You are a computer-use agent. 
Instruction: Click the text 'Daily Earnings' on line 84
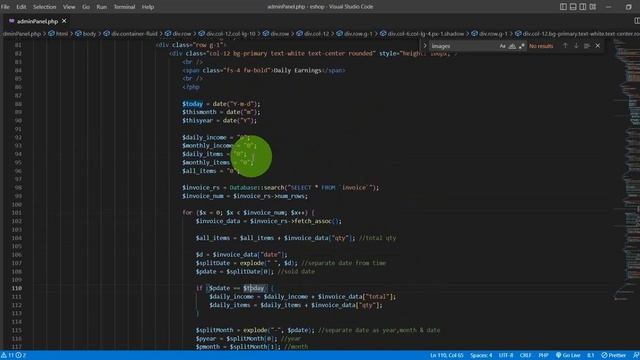point(298,70)
